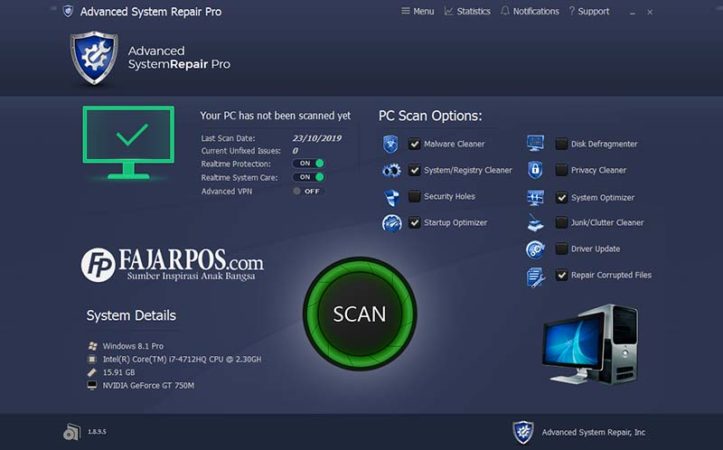Open the Menu item
The width and height of the screenshot is (723, 450).
(x=417, y=11)
